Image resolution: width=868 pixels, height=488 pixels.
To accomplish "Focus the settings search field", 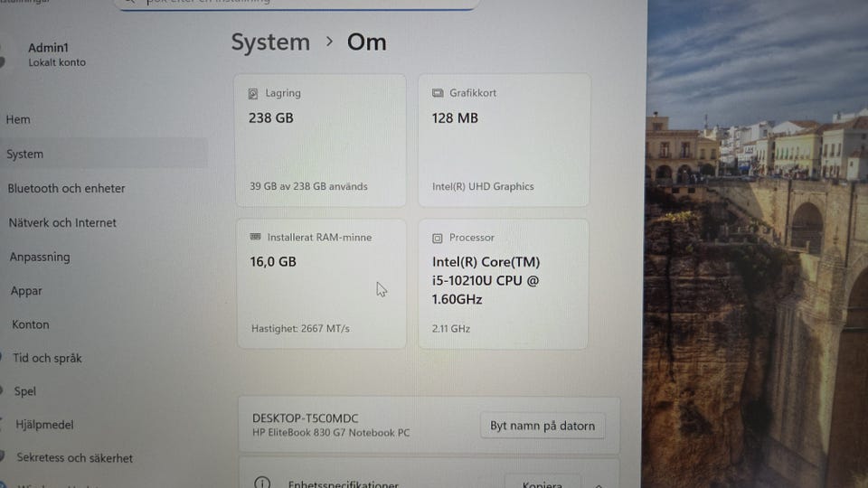I will (298, 4).
